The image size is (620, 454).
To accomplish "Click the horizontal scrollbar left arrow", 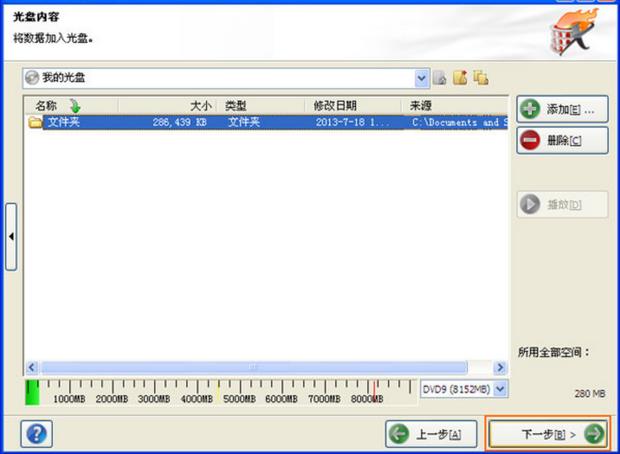I will tap(30, 367).
